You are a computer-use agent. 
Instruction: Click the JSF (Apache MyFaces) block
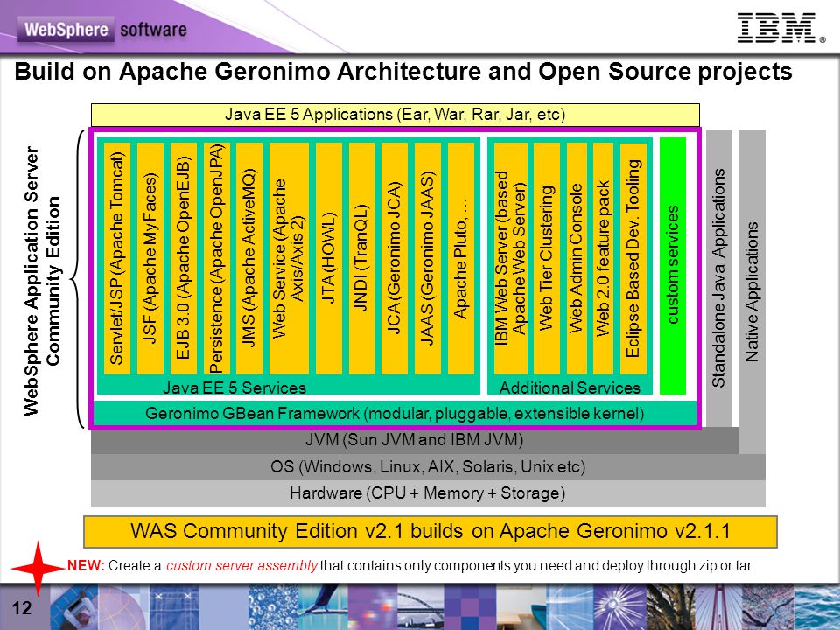(150, 258)
